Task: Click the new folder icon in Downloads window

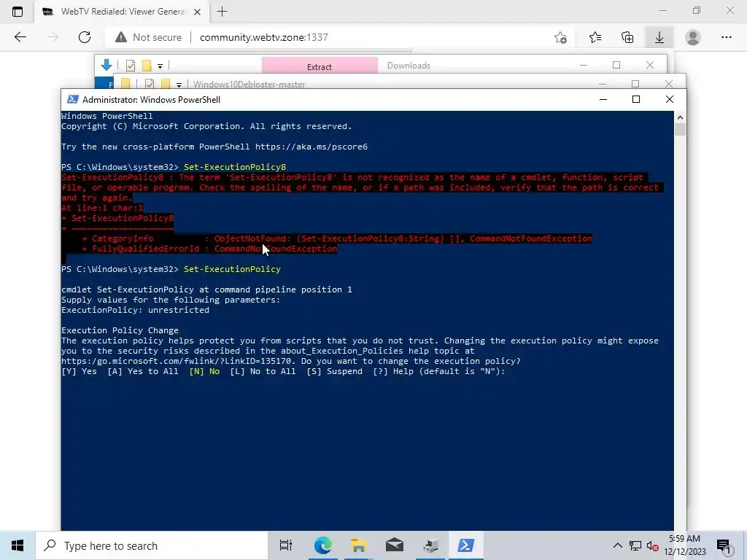Action: click(x=147, y=66)
